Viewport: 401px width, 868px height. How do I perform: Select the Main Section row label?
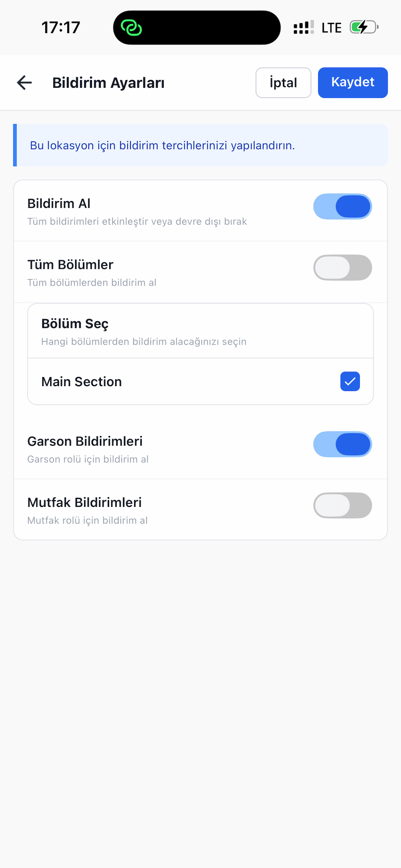[x=81, y=382]
